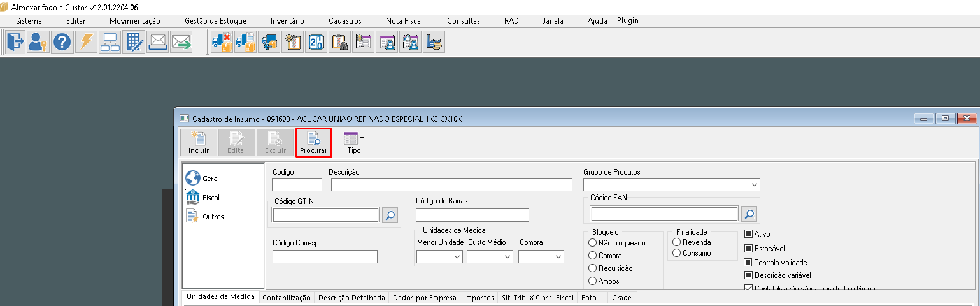Click the Código input field

pos(297,185)
